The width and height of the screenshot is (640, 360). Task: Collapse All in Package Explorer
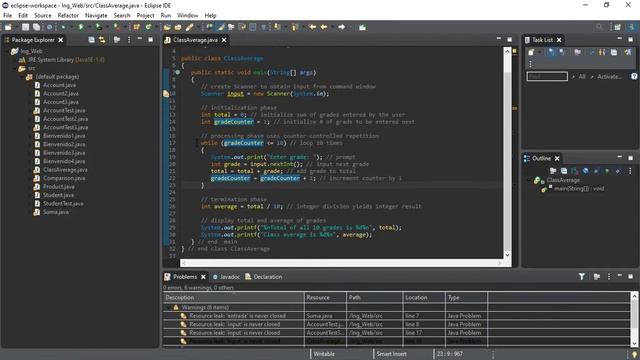point(91,40)
